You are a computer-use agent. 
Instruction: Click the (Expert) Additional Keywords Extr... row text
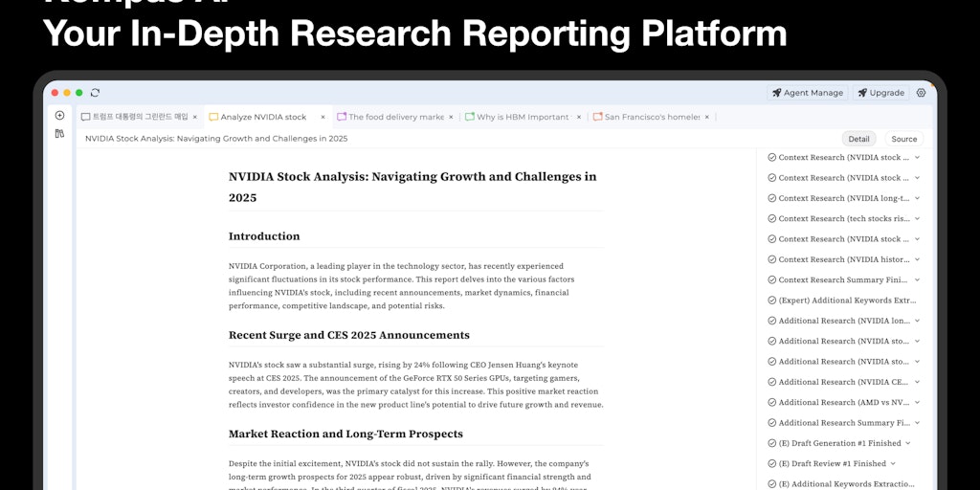tap(848, 300)
